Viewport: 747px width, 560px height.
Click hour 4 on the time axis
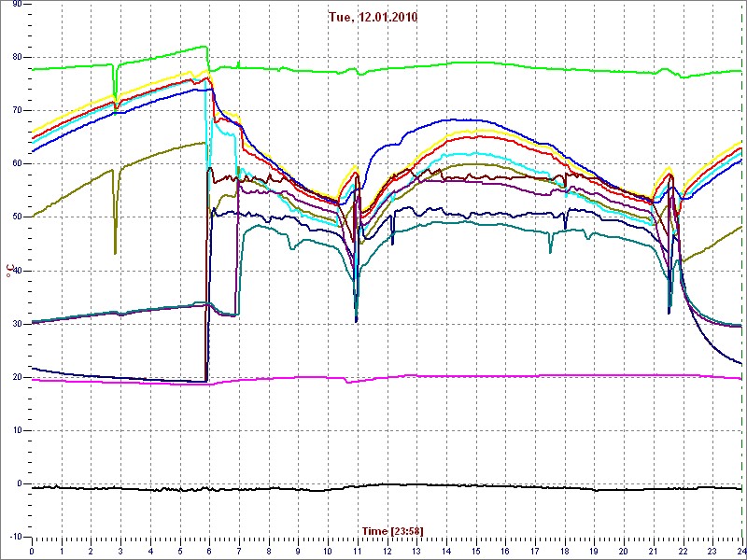click(x=150, y=551)
